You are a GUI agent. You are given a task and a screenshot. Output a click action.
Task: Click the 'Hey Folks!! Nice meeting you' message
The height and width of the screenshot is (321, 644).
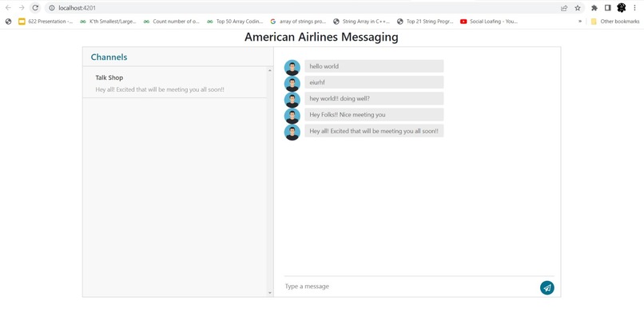[x=374, y=114]
